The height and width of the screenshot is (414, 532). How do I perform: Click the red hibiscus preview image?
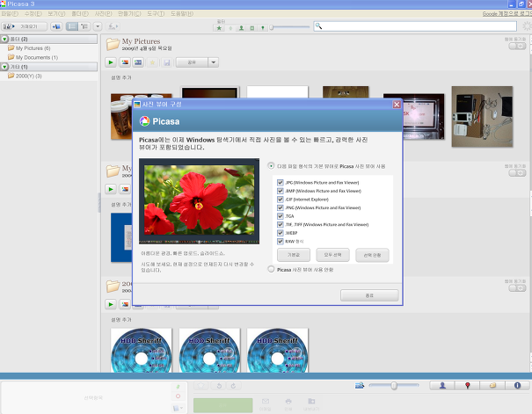click(199, 201)
